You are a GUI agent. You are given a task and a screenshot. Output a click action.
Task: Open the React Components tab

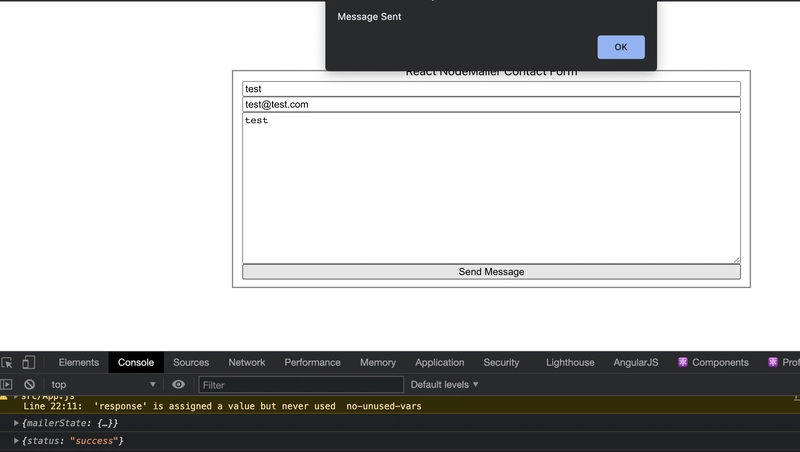(713, 362)
